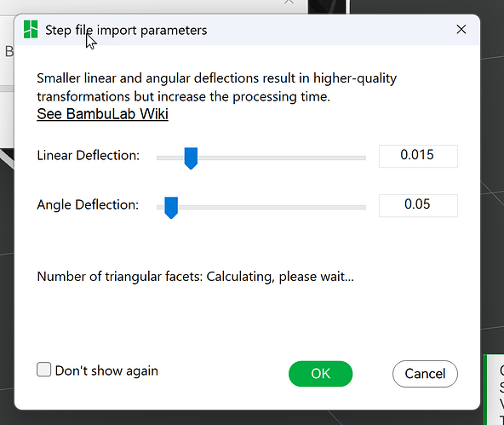Click the Linear Deflection label
This screenshot has width=504, height=425.
pyautogui.click(x=89, y=155)
